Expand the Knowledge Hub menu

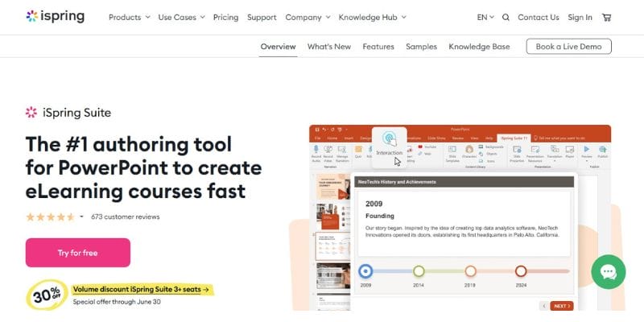(x=372, y=17)
